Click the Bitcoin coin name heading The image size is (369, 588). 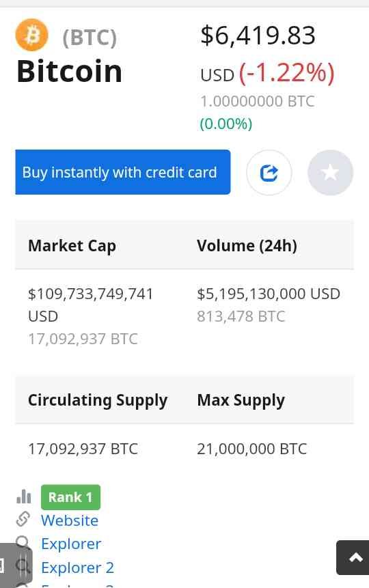[x=70, y=71]
